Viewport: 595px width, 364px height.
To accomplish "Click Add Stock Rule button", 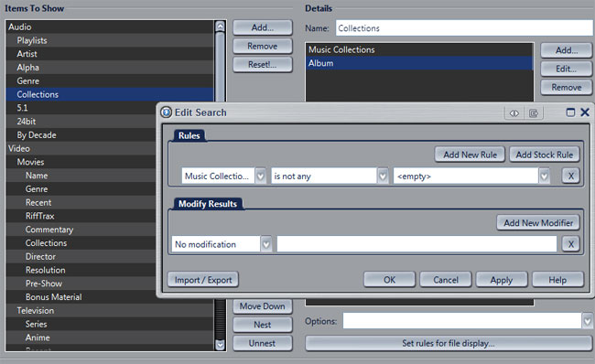I will click(544, 155).
